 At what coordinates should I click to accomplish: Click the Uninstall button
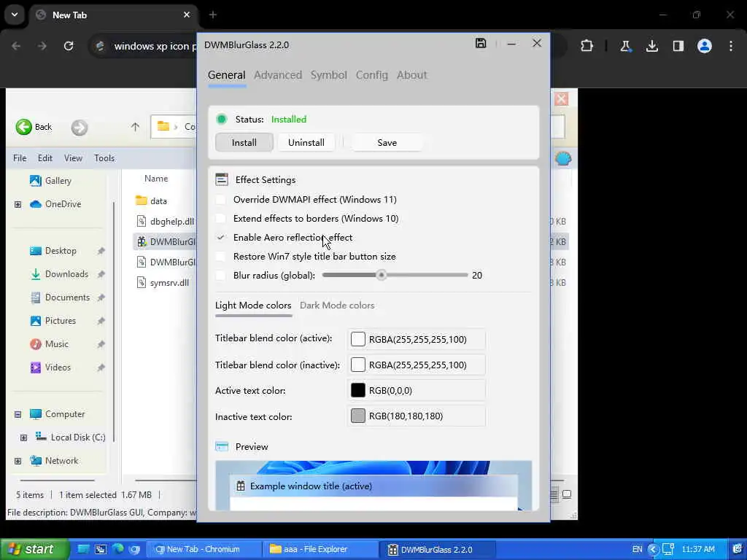[306, 142]
